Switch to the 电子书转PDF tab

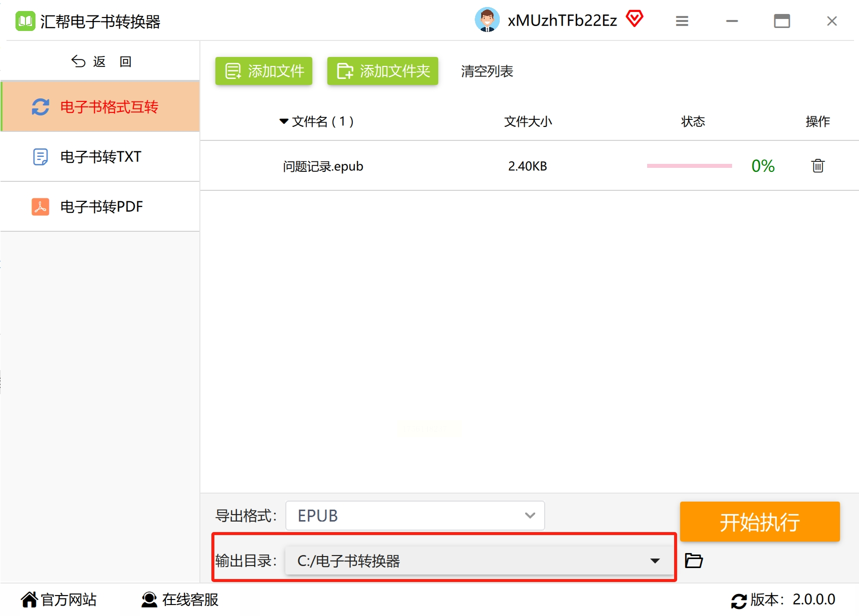[x=100, y=206]
